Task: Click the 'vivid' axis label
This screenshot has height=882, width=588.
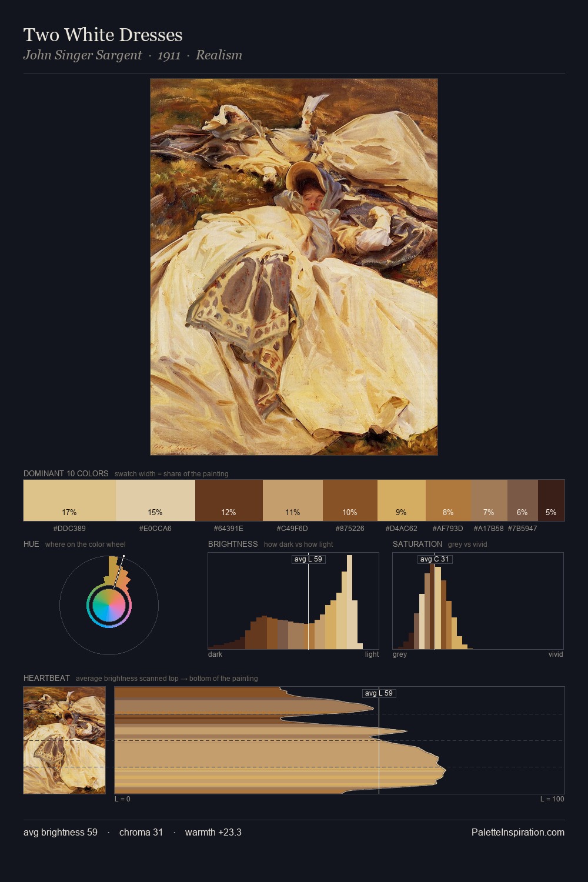Action: (556, 654)
